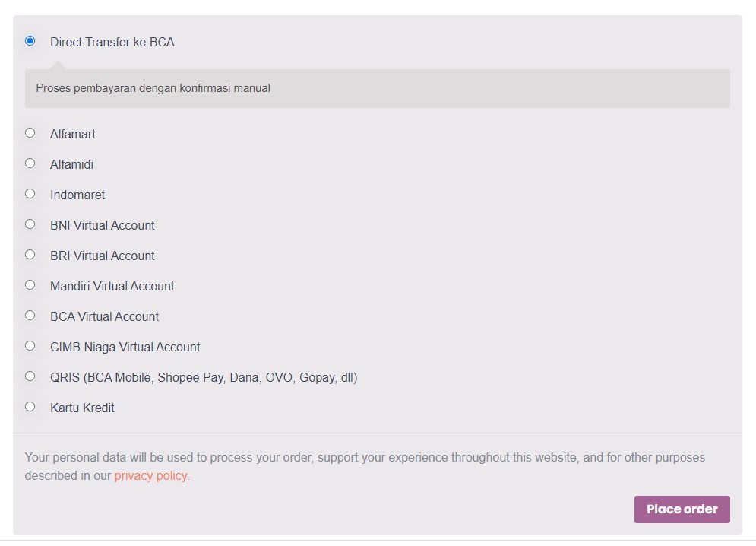Click the Alfamart label text
This screenshot has width=756, height=546.
click(x=73, y=134)
